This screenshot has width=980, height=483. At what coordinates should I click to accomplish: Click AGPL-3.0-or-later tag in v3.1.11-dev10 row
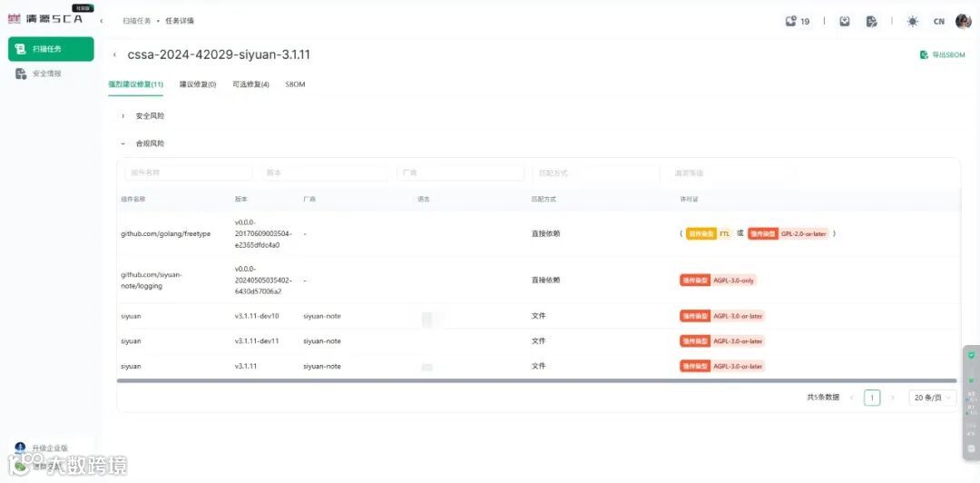click(722, 316)
